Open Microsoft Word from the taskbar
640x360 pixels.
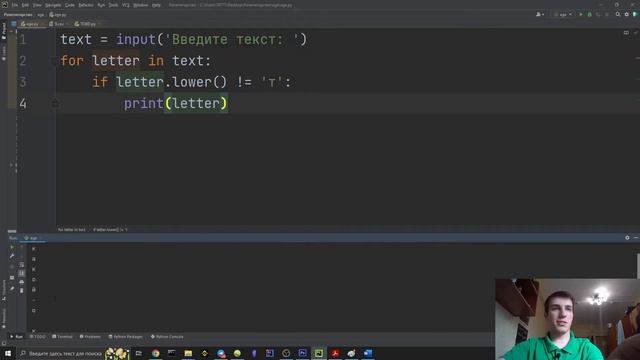[368, 353]
